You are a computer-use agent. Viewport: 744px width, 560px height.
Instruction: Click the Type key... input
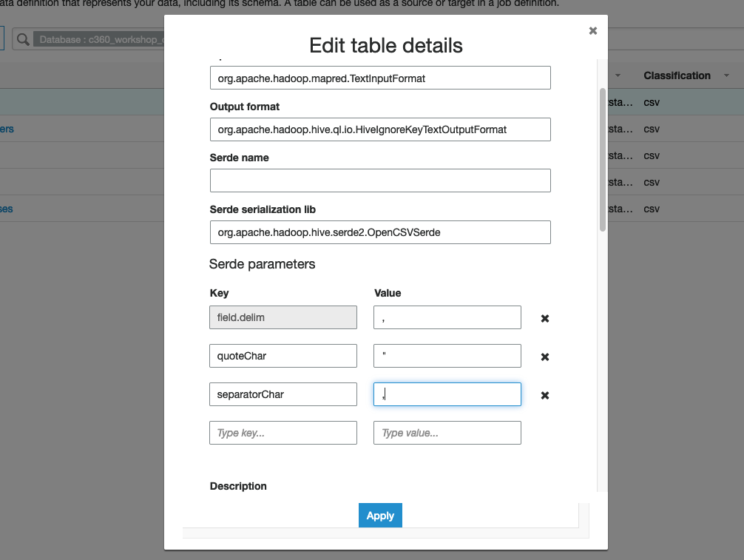point(283,433)
